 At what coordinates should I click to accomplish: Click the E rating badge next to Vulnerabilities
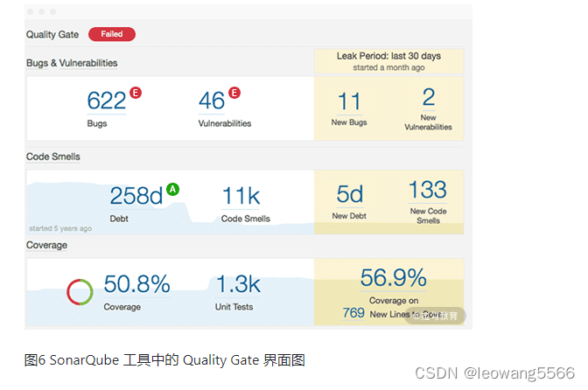pos(234,93)
